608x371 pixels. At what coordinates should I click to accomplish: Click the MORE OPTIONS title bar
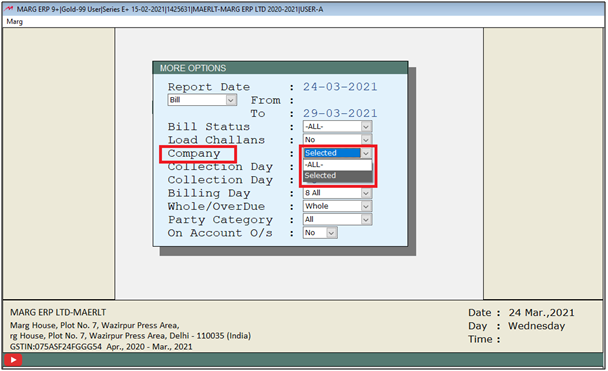pyautogui.click(x=280, y=68)
